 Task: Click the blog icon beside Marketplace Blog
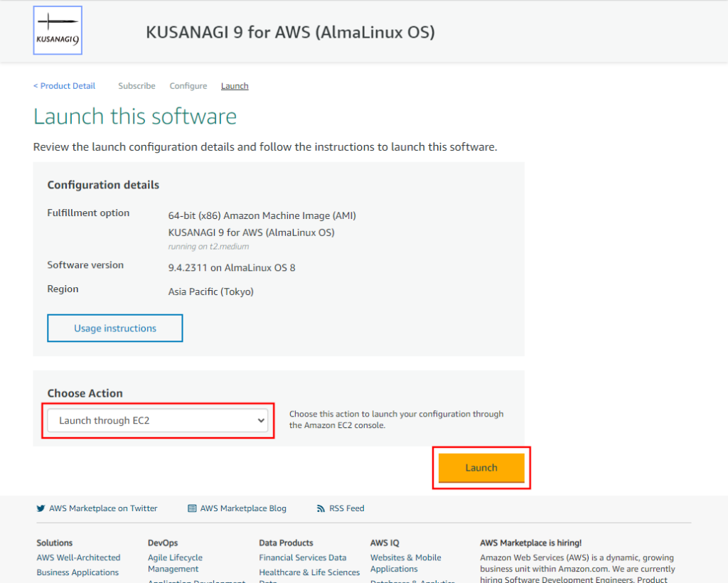tap(192, 508)
